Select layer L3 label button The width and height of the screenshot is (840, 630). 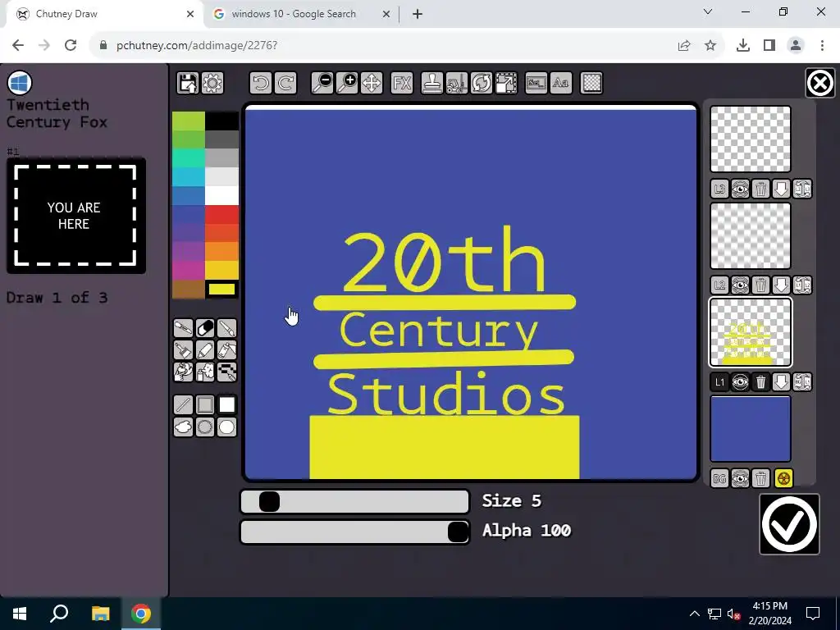(719, 189)
